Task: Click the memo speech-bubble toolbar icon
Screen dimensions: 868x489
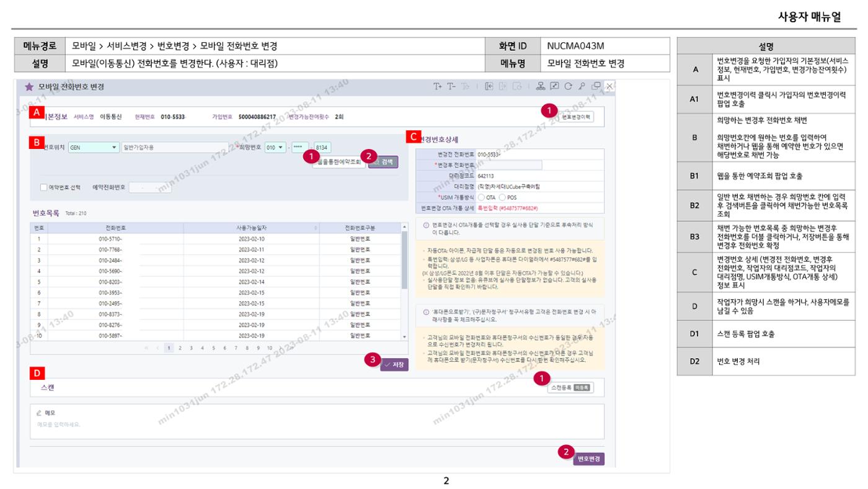Action: (555, 86)
